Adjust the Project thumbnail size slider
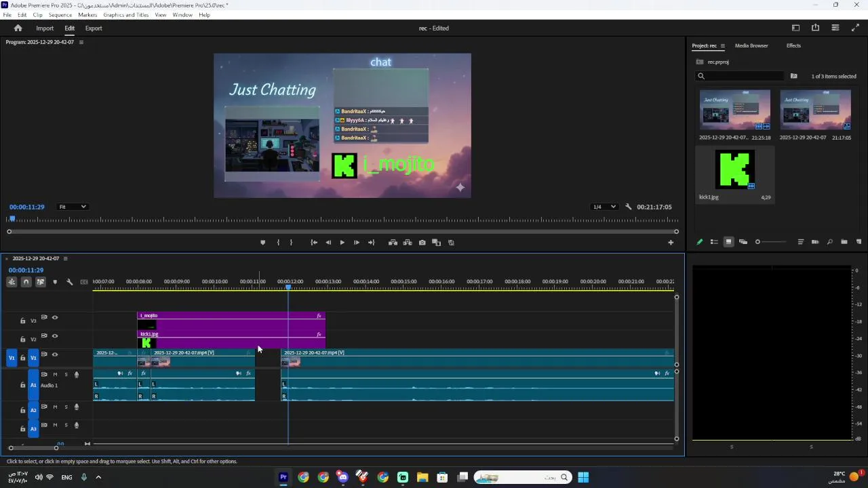Image resolution: width=868 pixels, height=488 pixels. click(x=772, y=242)
